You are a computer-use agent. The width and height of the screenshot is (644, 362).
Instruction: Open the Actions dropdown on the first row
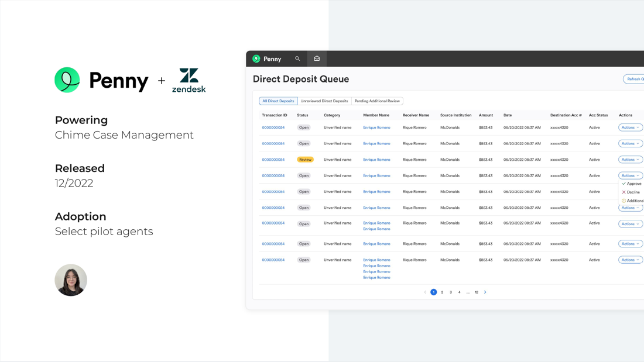coord(630,127)
